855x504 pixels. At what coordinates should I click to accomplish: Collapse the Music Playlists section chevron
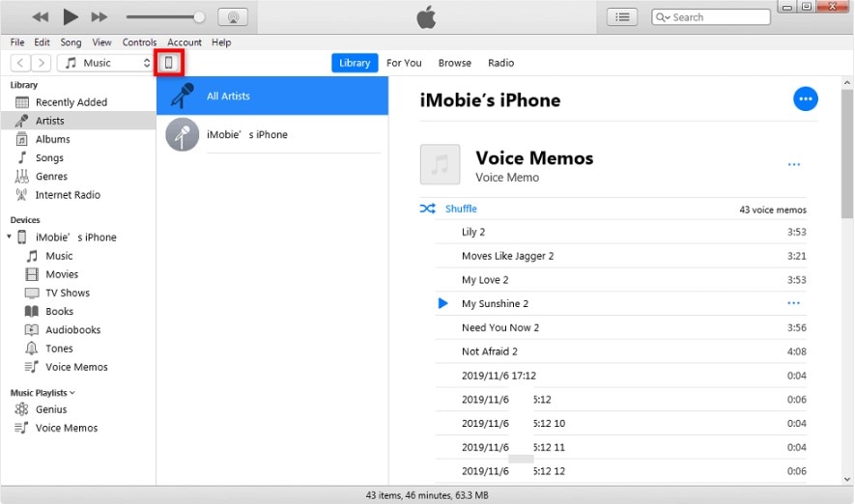coord(72,393)
